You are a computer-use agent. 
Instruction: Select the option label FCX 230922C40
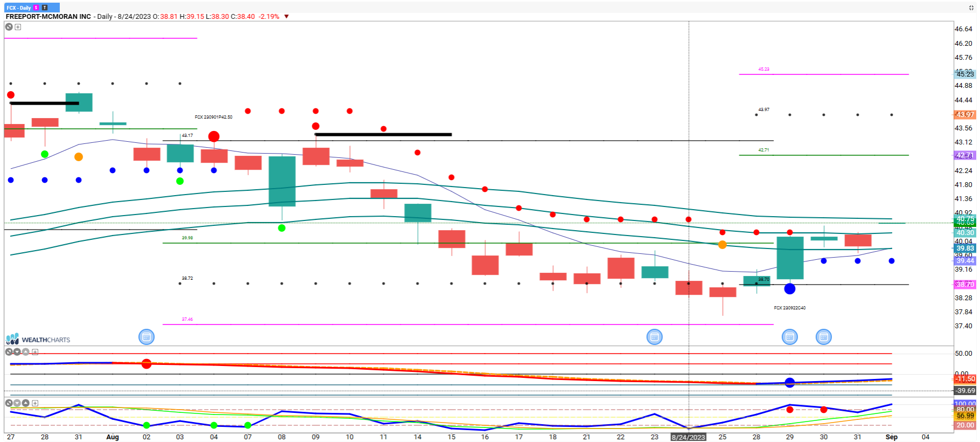pyautogui.click(x=789, y=308)
